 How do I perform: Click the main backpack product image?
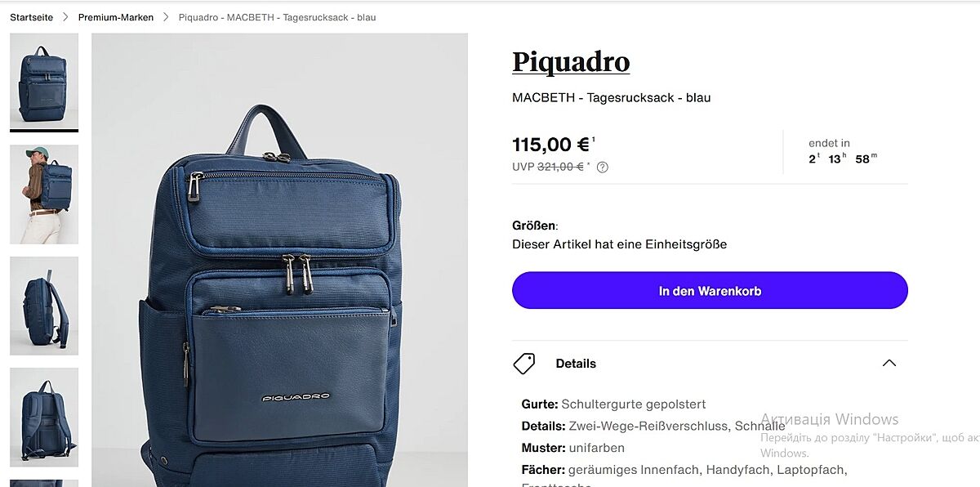coord(279,260)
